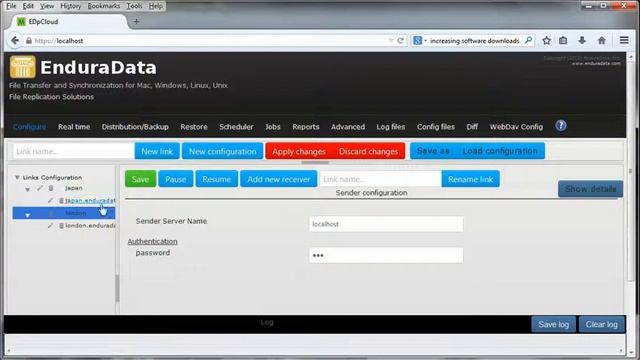Bookmark this page with the star icon
The image size is (640, 360).
(547, 40)
